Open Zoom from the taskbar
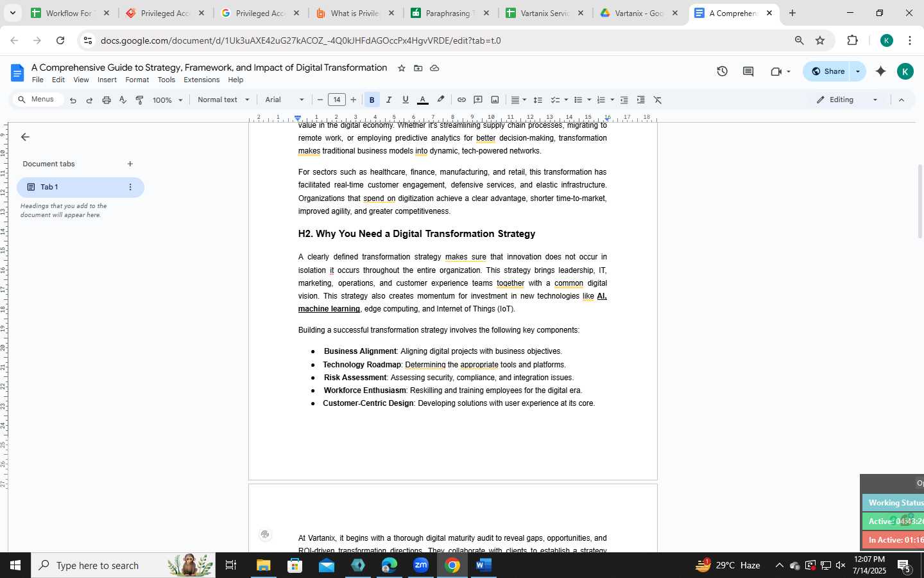Viewport: 924px width, 578px height. point(421,565)
